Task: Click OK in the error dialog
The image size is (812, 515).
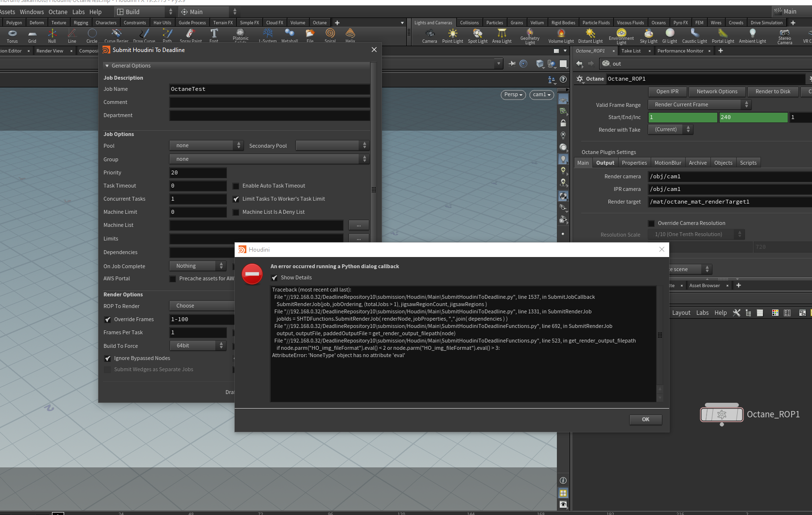Action: pos(645,419)
